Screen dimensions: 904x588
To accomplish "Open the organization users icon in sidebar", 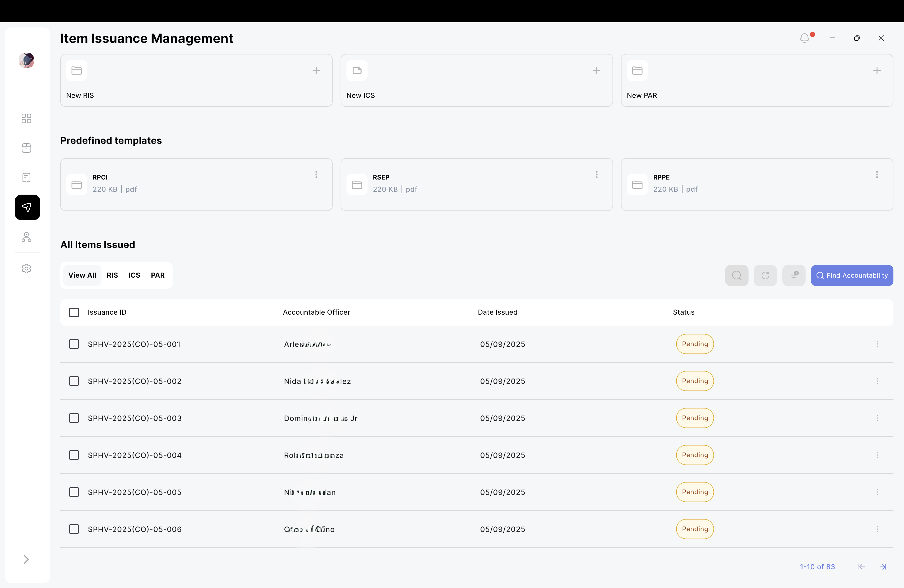I will (x=27, y=237).
